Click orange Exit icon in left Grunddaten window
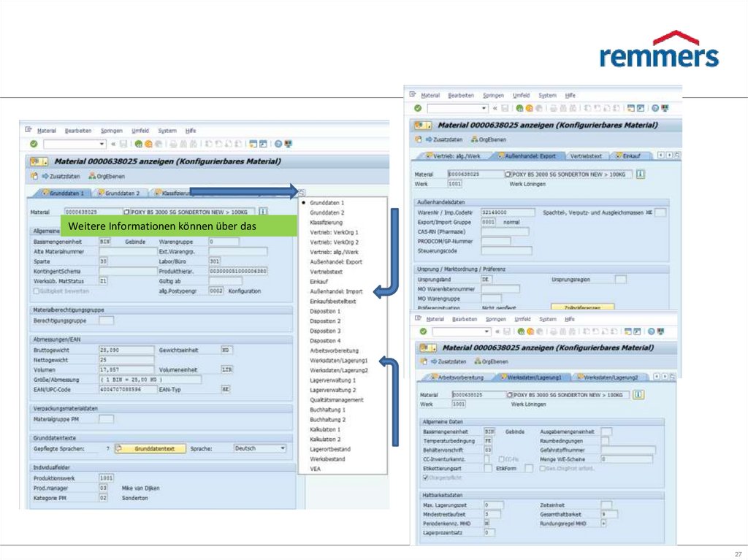The width and height of the screenshot is (748, 560). point(148,144)
